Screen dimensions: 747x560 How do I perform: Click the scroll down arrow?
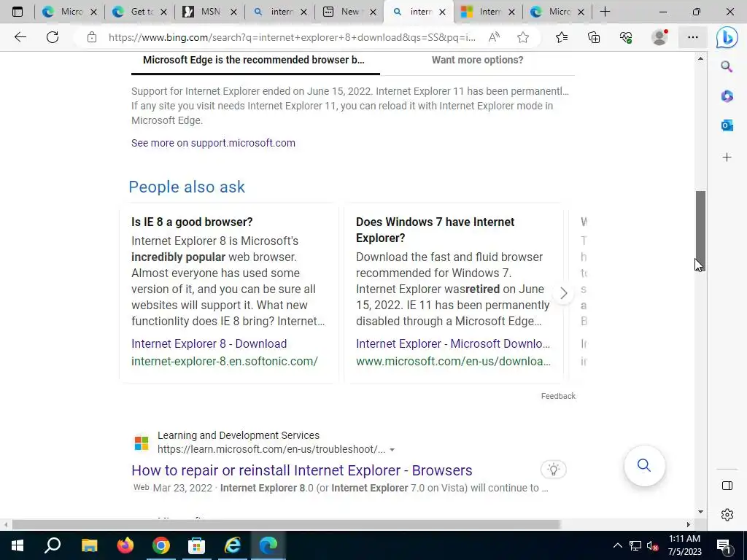pos(700,512)
